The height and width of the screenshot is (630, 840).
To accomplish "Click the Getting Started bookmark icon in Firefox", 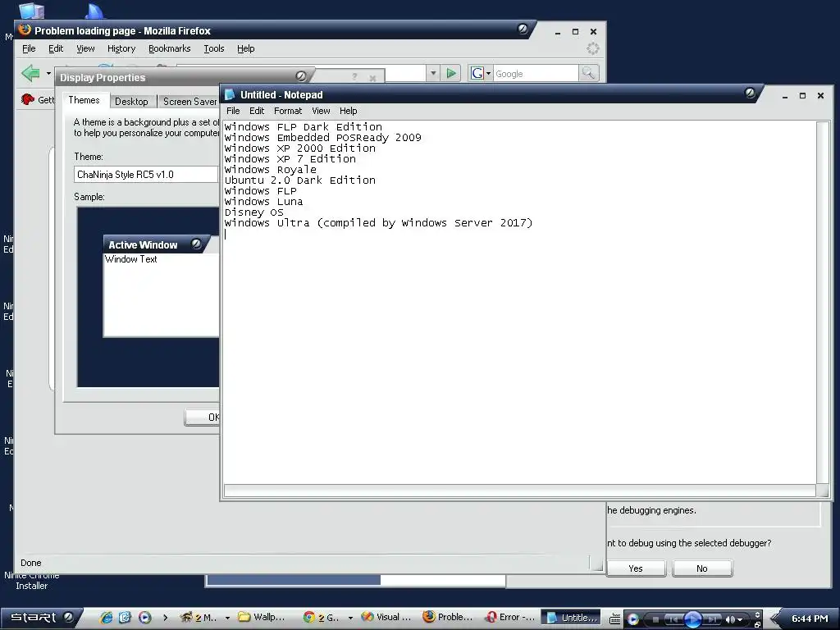I will [27, 99].
